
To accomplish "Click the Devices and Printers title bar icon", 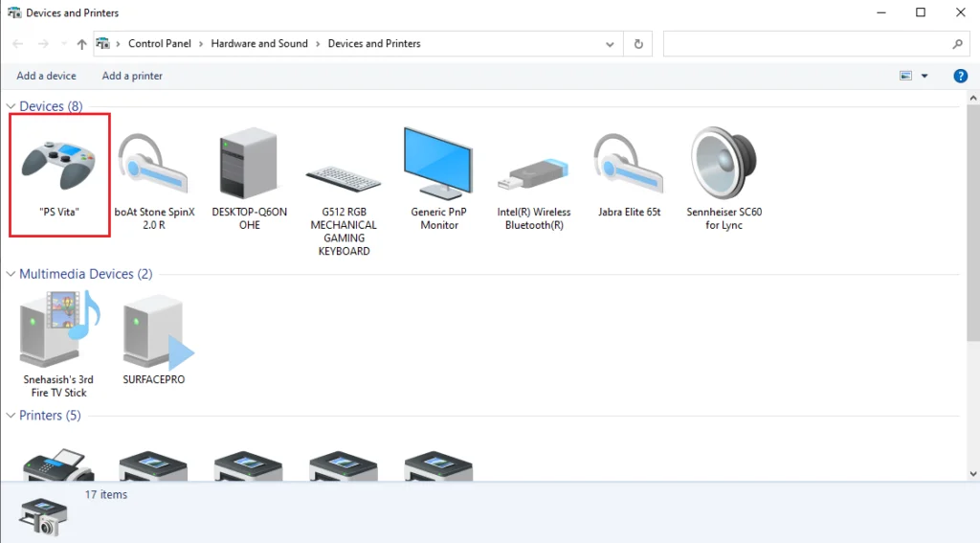I will pos(13,12).
